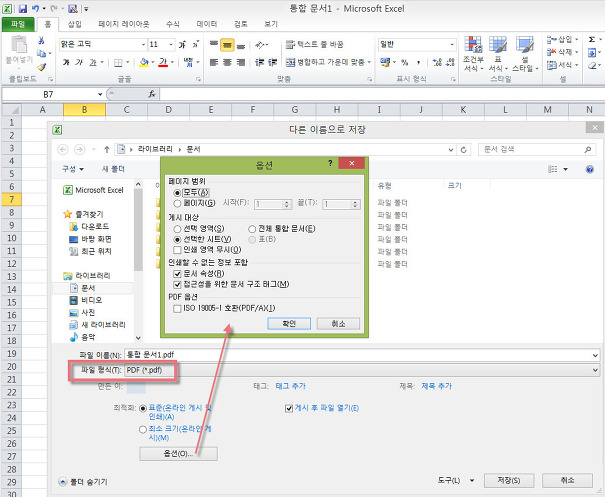Select the 페이지(G) page range radio button

(177, 203)
